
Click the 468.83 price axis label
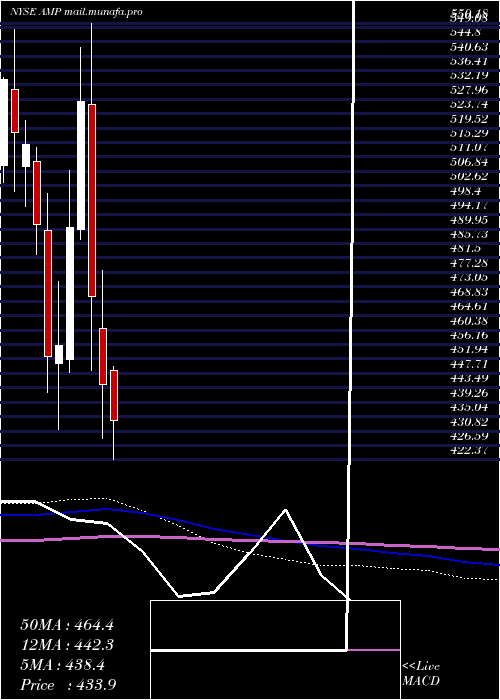click(x=469, y=292)
